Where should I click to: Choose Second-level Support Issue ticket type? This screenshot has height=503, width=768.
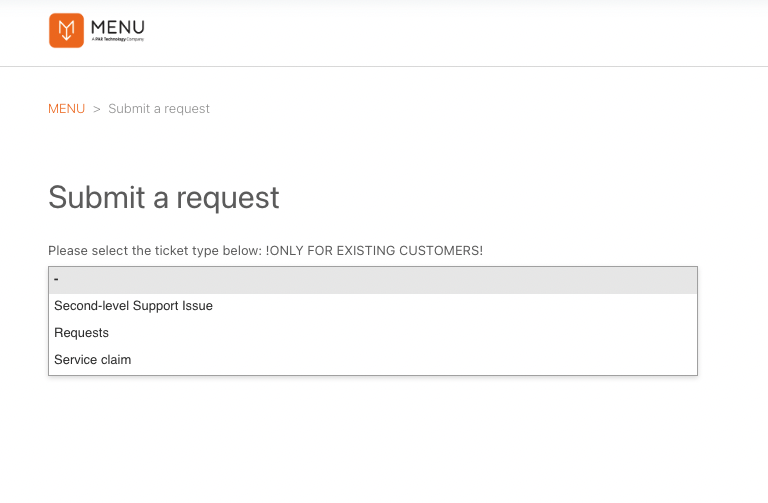click(373, 306)
